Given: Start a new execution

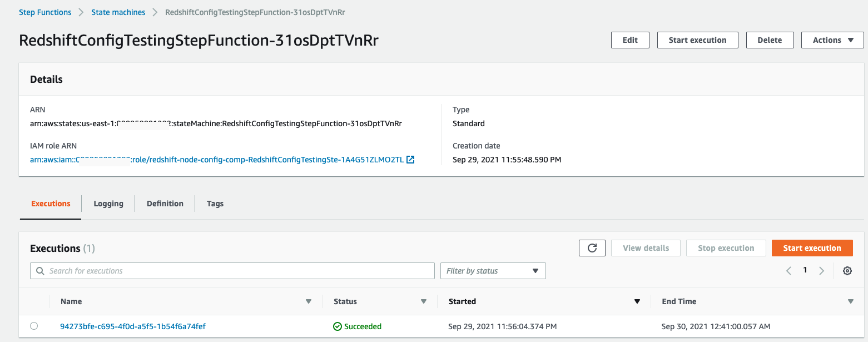Looking at the screenshot, I should [x=812, y=247].
